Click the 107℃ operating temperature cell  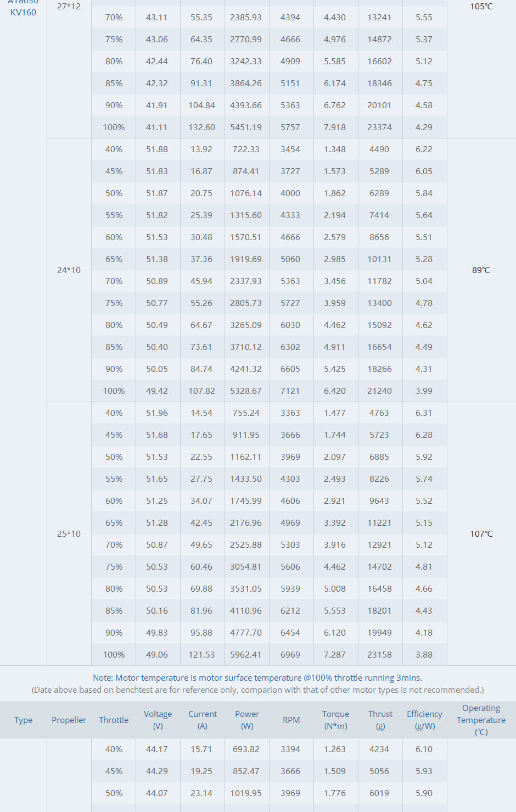(481, 533)
